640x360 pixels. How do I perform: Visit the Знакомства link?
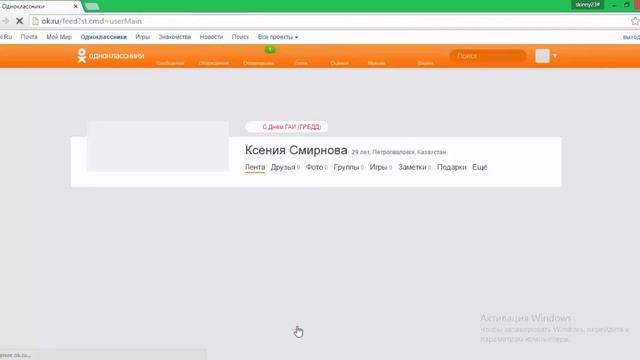point(175,37)
